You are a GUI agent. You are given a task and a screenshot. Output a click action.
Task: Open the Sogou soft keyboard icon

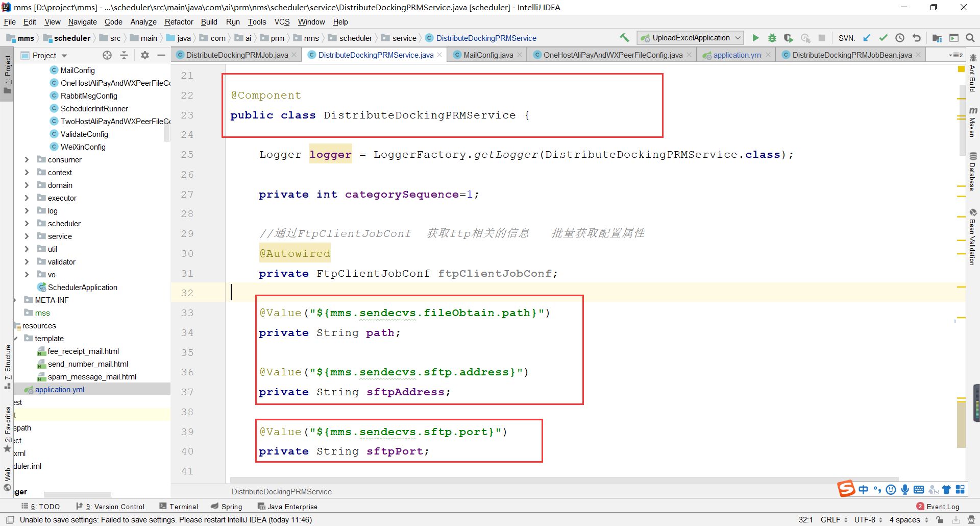(919, 490)
